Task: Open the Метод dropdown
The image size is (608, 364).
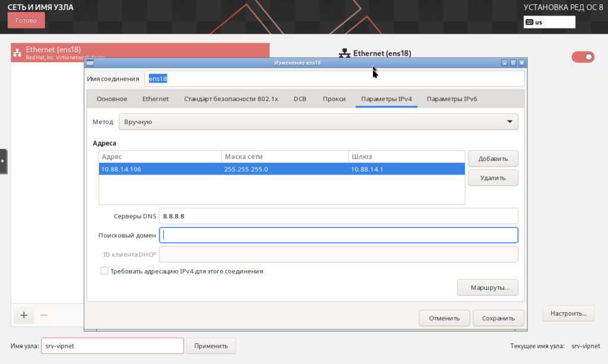Action: pos(318,122)
